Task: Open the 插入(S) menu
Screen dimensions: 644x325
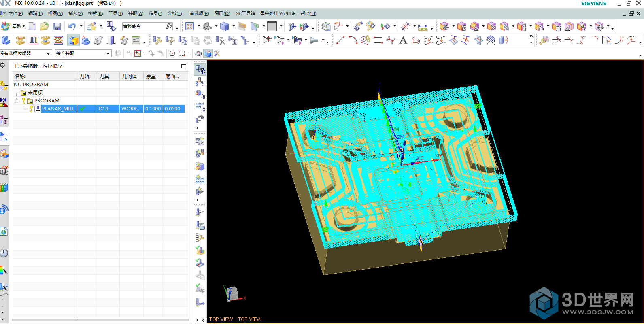Action: (75, 13)
